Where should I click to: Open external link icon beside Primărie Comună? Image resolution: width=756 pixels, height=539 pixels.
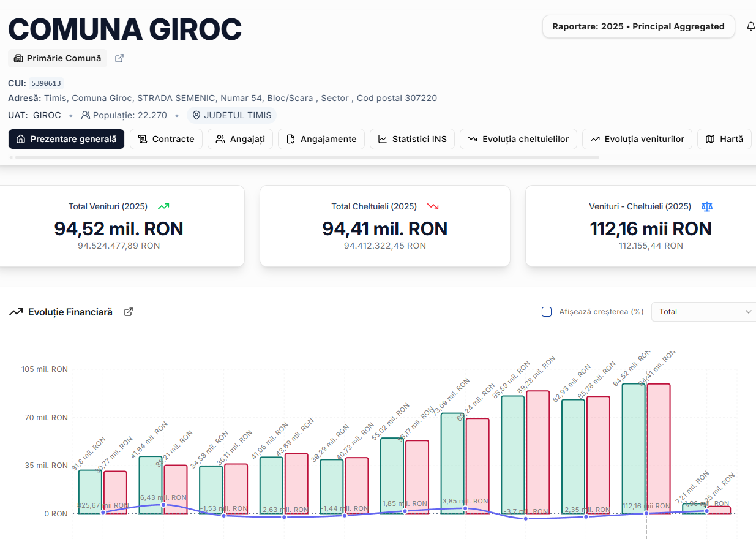click(119, 58)
